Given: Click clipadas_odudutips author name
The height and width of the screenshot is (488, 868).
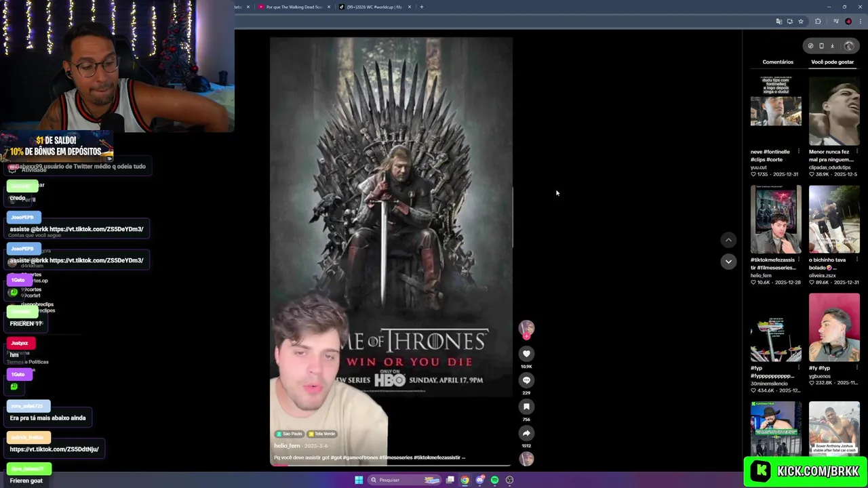Looking at the screenshot, I should (829, 167).
